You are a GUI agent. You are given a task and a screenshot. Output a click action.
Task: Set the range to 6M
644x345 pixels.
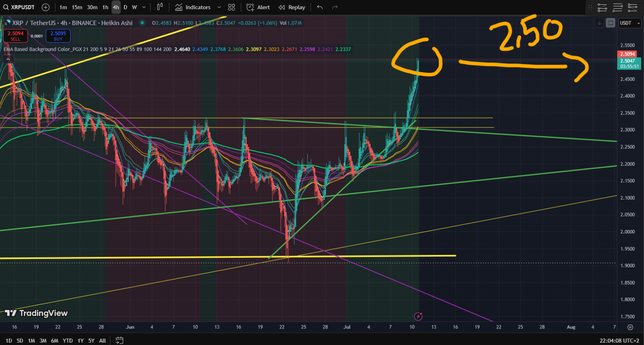[55, 341]
